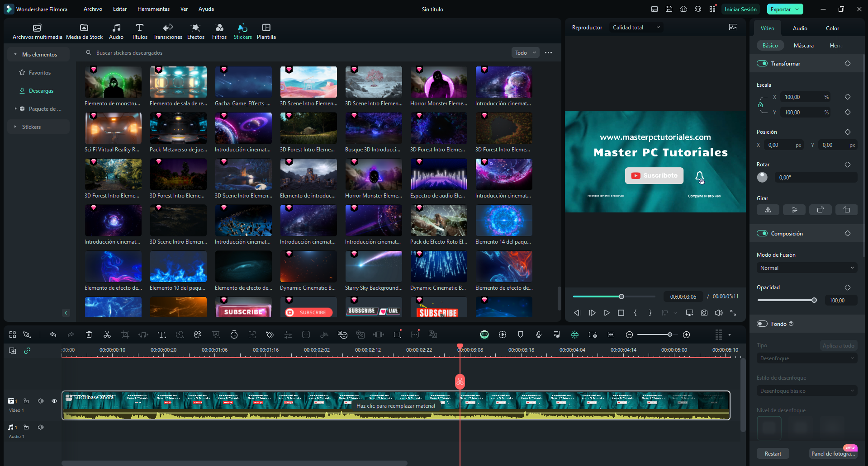Open Archivos multimedia panel

tap(38, 32)
